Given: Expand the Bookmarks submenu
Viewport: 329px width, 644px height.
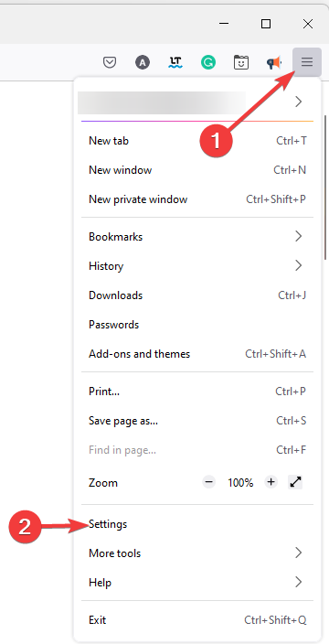Looking at the screenshot, I should (197, 237).
